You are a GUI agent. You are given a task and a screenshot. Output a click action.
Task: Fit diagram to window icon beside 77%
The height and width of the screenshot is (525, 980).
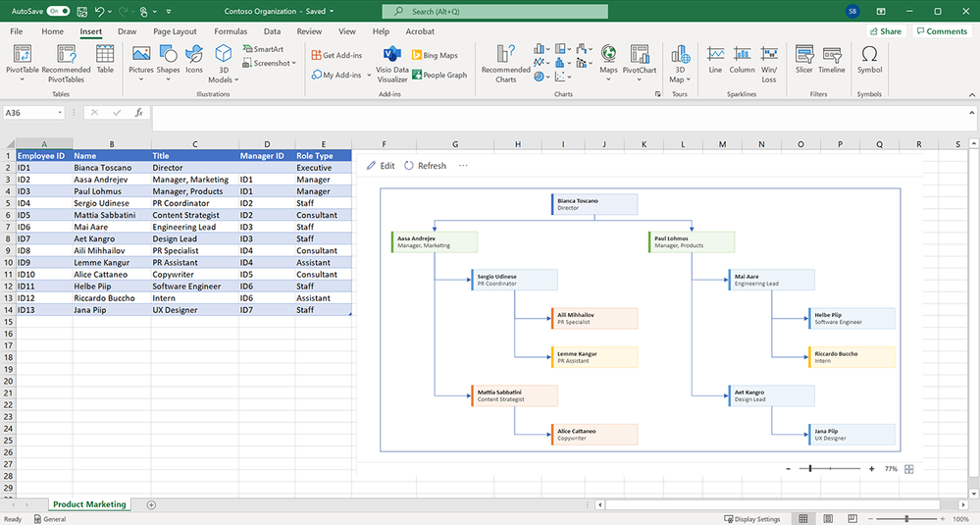909,469
